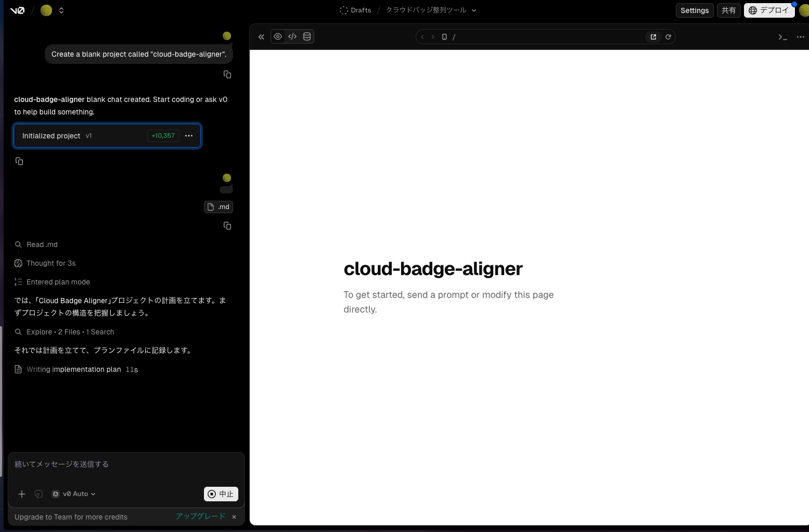The width and height of the screenshot is (809, 532).
Task: Open preview more options menu
Action: point(800,37)
